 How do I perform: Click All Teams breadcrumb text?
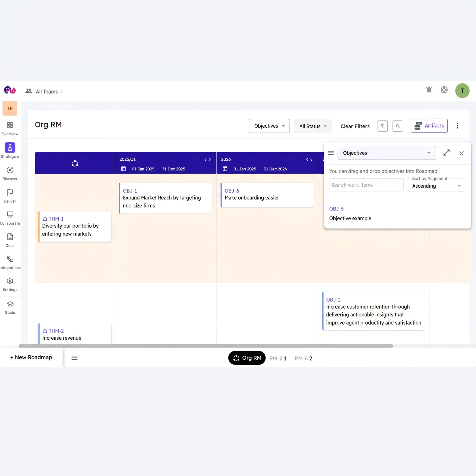coord(47,91)
